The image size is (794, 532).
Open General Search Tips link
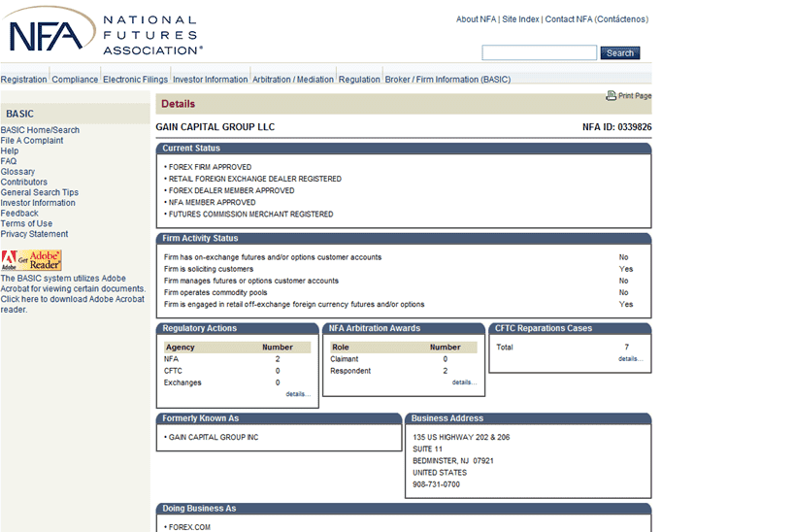40,192
